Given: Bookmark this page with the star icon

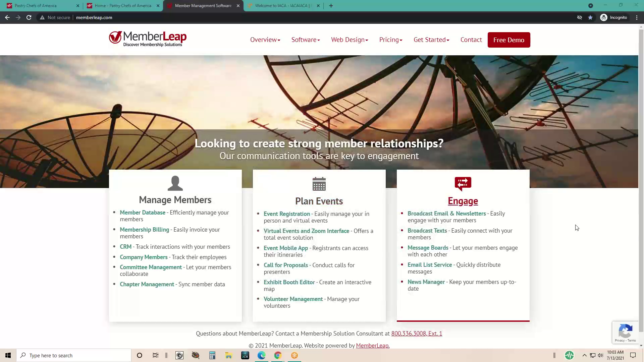Looking at the screenshot, I should click(590, 17).
